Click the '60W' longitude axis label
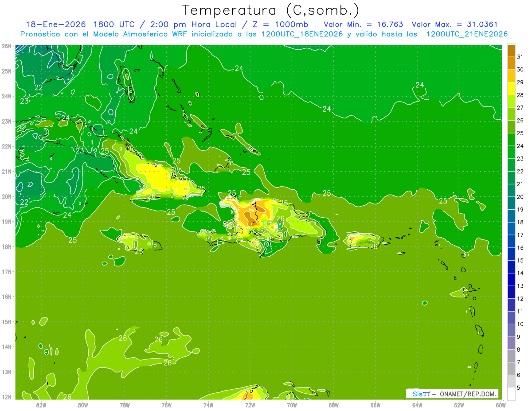The width and height of the screenshot is (532, 411). tap(501, 405)
